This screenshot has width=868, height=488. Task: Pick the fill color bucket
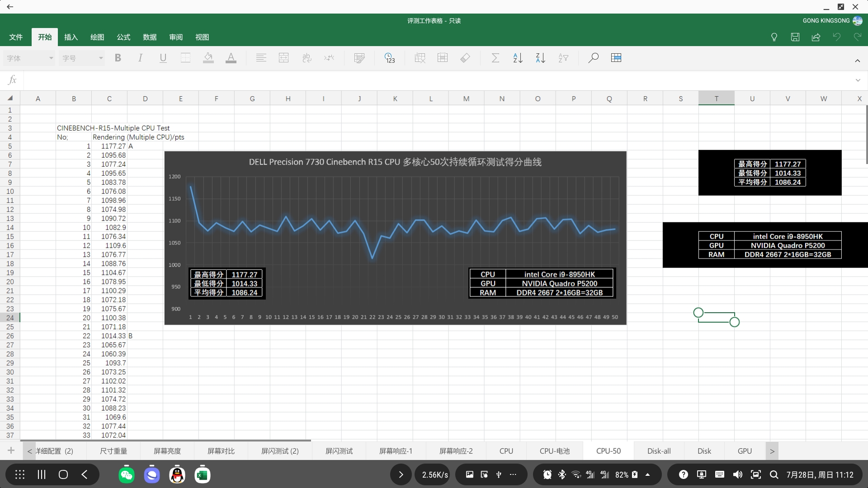(208, 58)
